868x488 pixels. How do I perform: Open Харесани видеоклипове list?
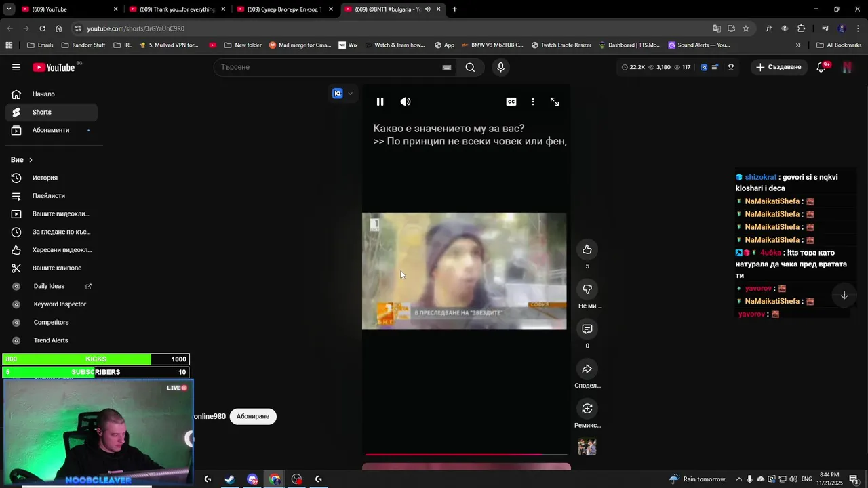coord(52,250)
